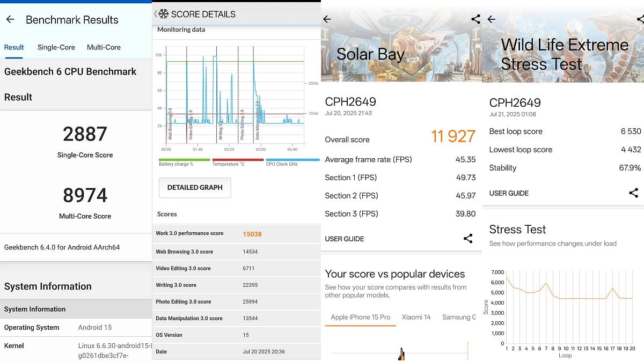Click the Multi-Core Score value 8974

pyautogui.click(x=85, y=195)
